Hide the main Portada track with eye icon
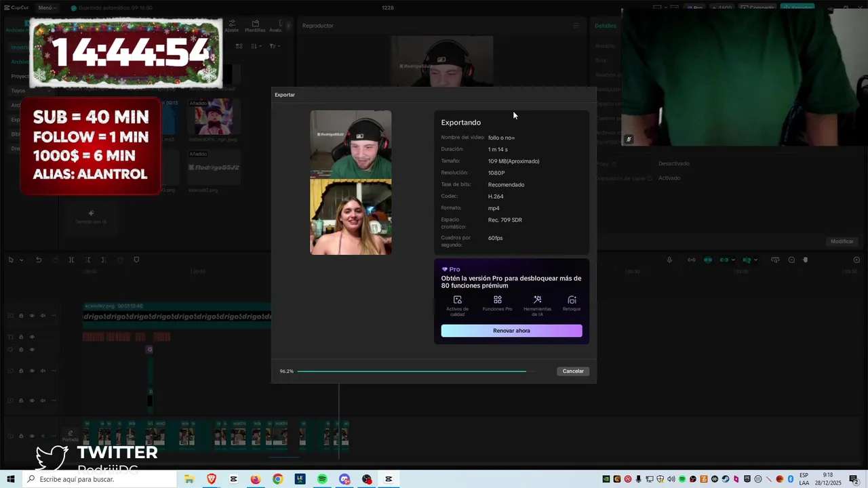The height and width of the screenshot is (488, 868). 31,436
